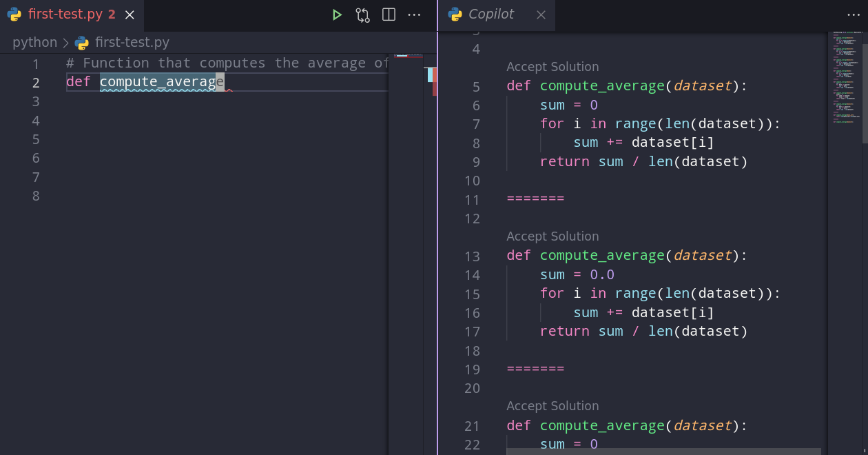Accept the third Copilot solution
868x455 pixels.
point(552,406)
